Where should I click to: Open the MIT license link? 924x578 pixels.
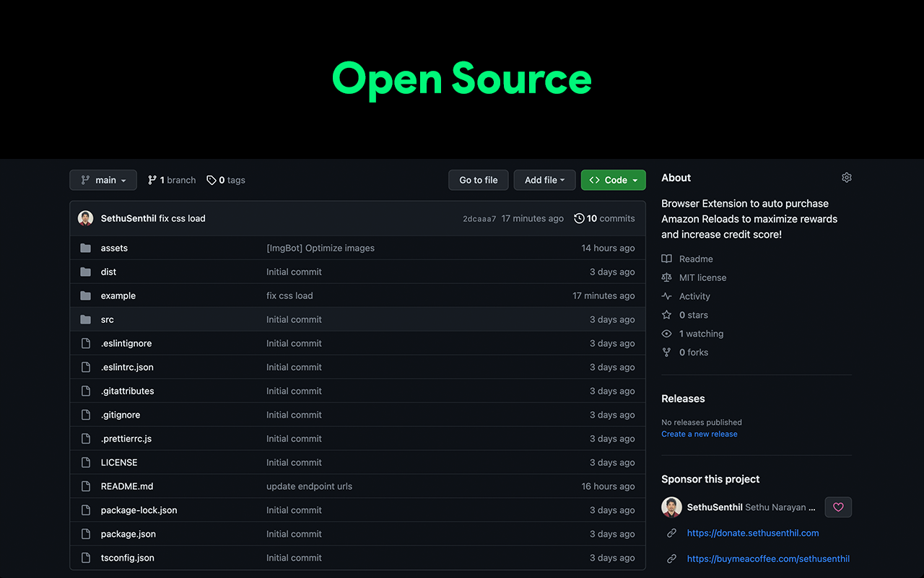702,277
